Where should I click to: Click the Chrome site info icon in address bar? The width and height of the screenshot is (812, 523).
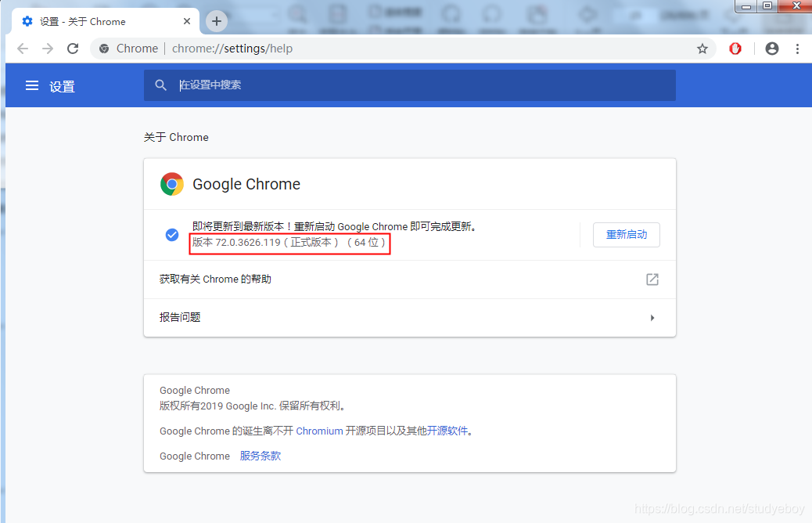click(104, 49)
